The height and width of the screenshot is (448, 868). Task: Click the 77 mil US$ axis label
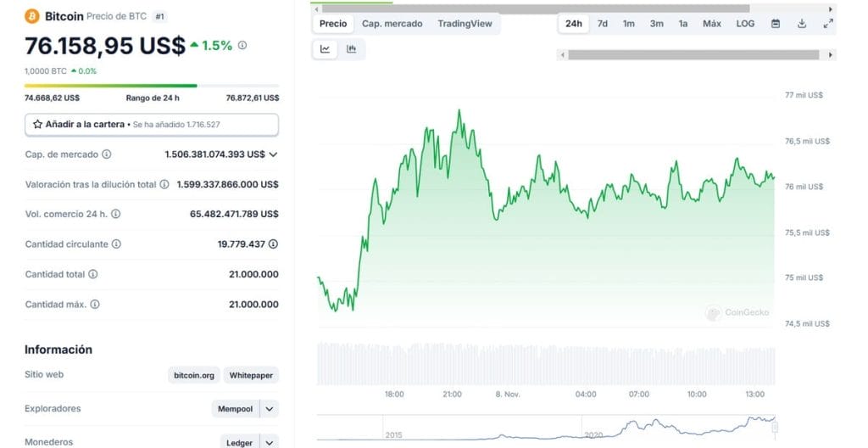(804, 95)
